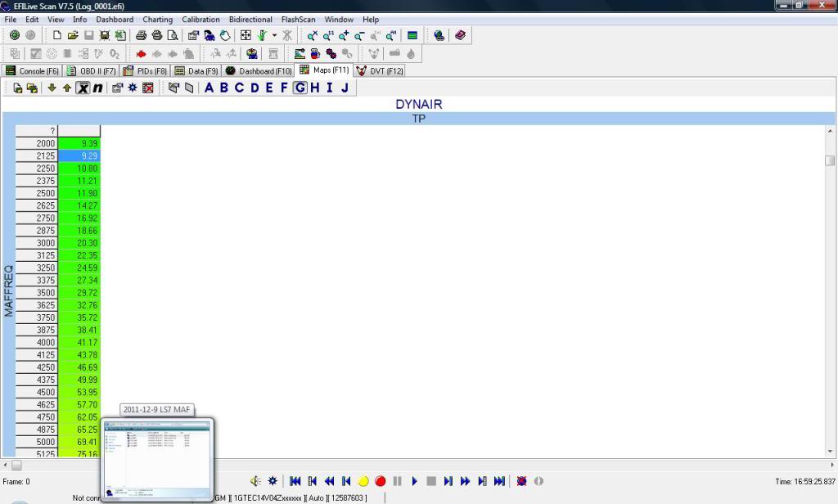Open the Calibration menu
The height and width of the screenshot is (504, 838).
(200, 20)
